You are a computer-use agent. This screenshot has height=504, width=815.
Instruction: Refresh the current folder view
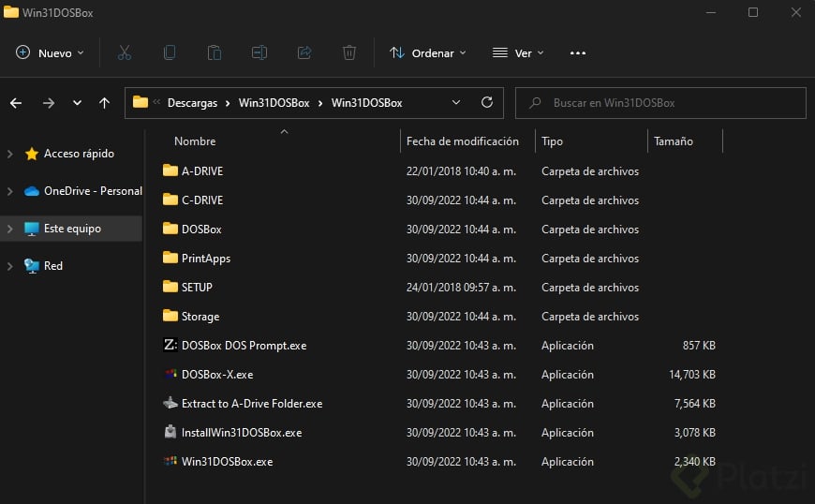[x=487, y=102]
